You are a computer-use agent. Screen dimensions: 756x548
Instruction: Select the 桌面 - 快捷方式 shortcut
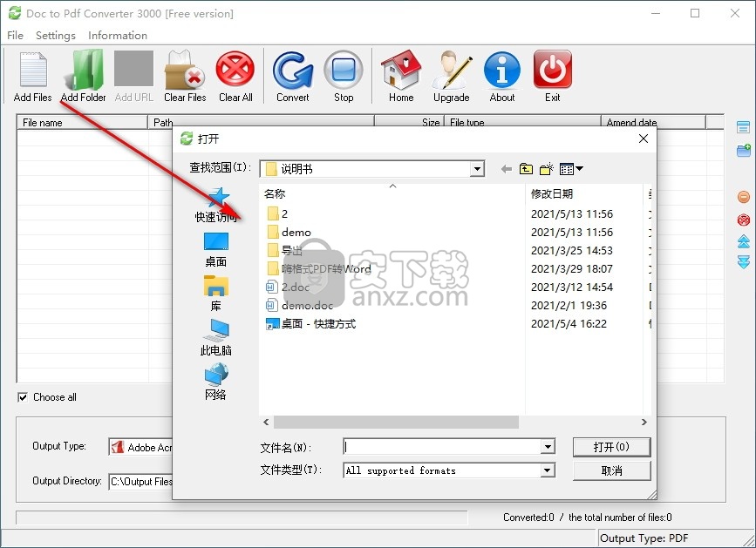311,323
